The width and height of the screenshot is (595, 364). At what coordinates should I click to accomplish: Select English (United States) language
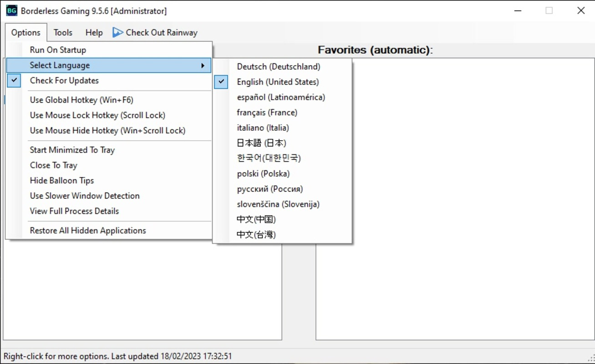pyautogui.click(x=282, y=82)
